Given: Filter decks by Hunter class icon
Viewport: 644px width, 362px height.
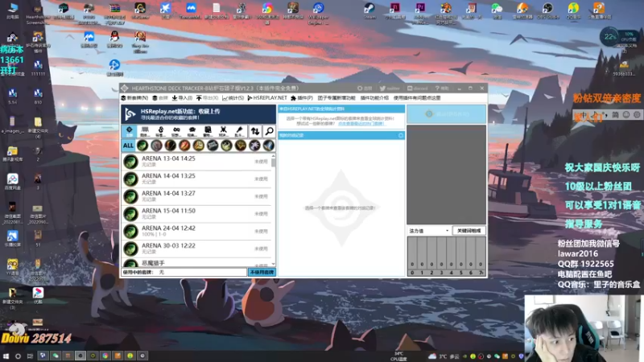Looking at the screenshot, I should [x=171, y=146].
